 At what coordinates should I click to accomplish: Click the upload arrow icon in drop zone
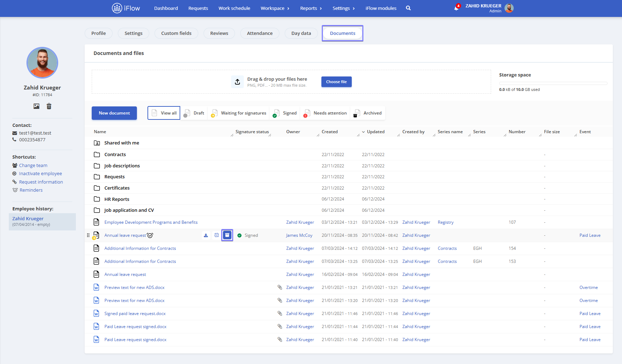pos(237,82)
